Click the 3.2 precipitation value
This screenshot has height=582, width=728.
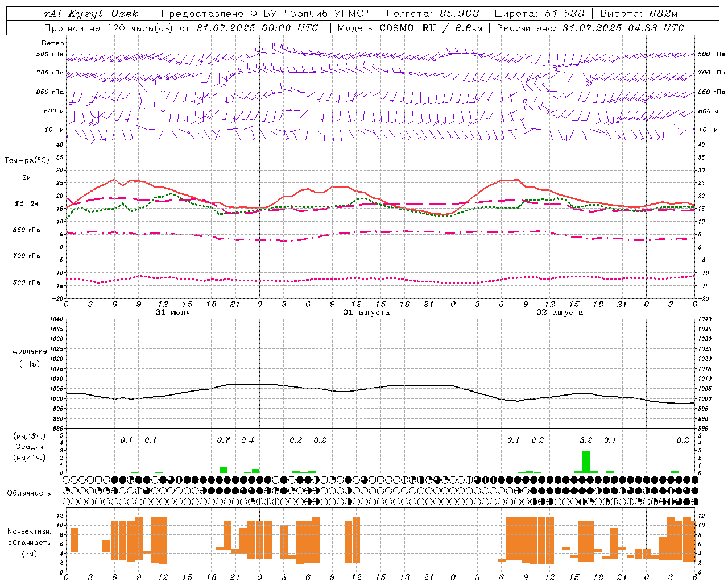pos(586,440)
